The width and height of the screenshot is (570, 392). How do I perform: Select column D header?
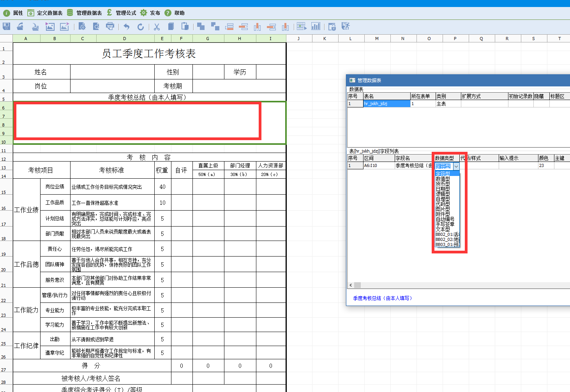coord(125,39)
